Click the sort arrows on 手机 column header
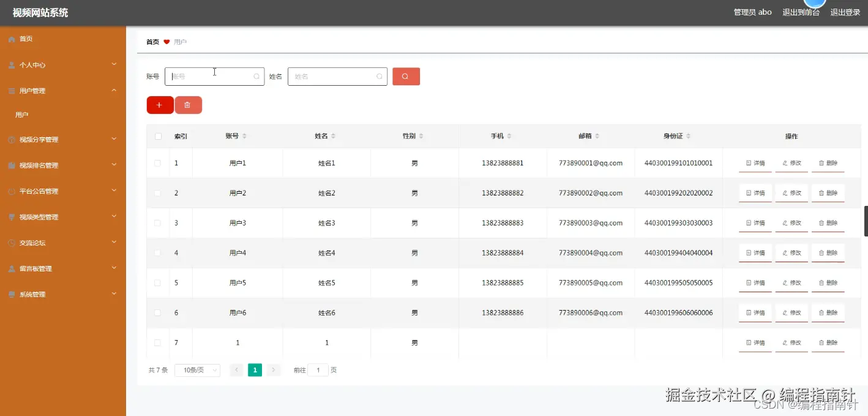The height and width of the screenshot is (416, 868). [x=509, y=136]
